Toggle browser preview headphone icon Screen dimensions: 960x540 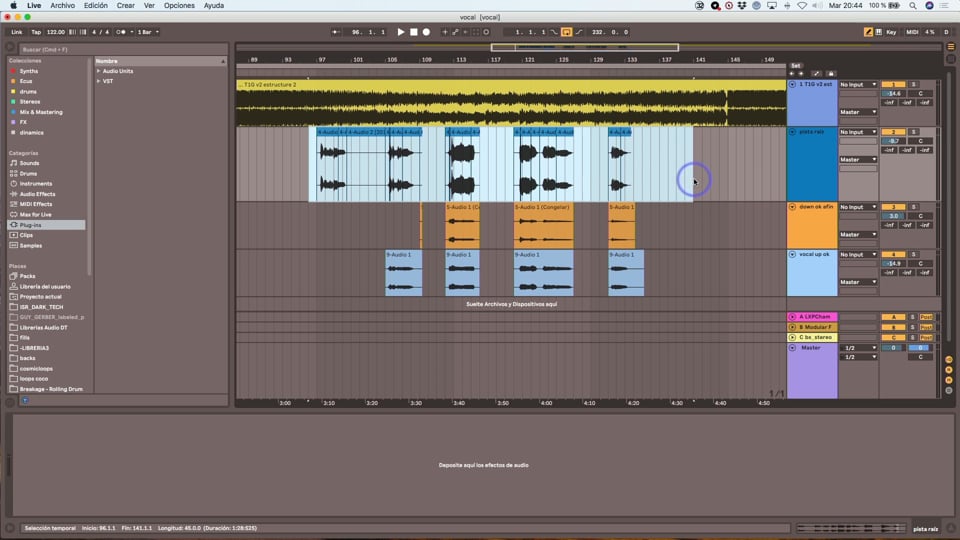point(25,400)
